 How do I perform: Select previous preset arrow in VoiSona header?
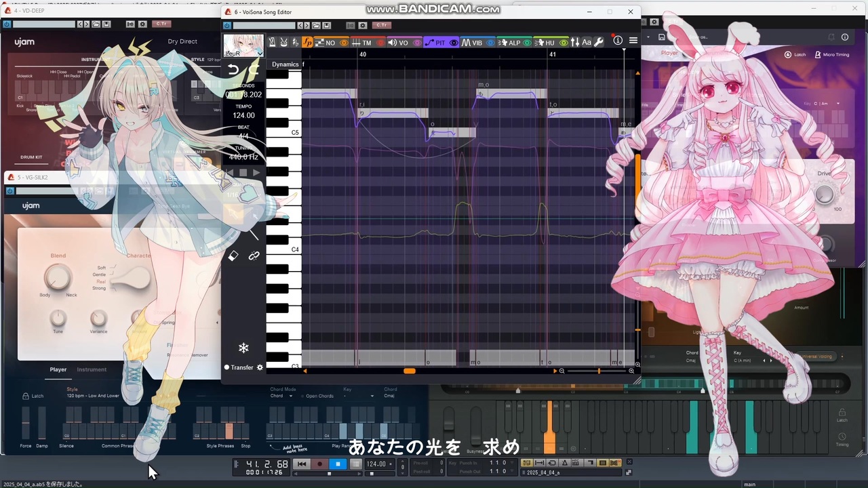299,25
